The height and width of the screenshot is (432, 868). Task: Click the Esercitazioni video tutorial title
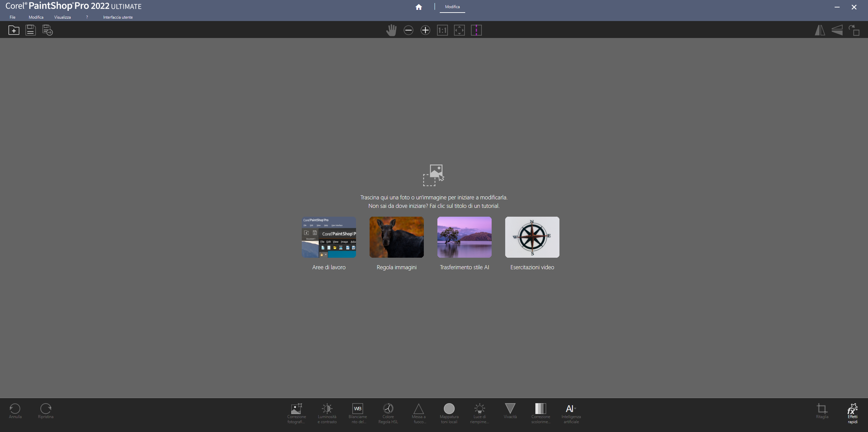(x=532, y=267)
